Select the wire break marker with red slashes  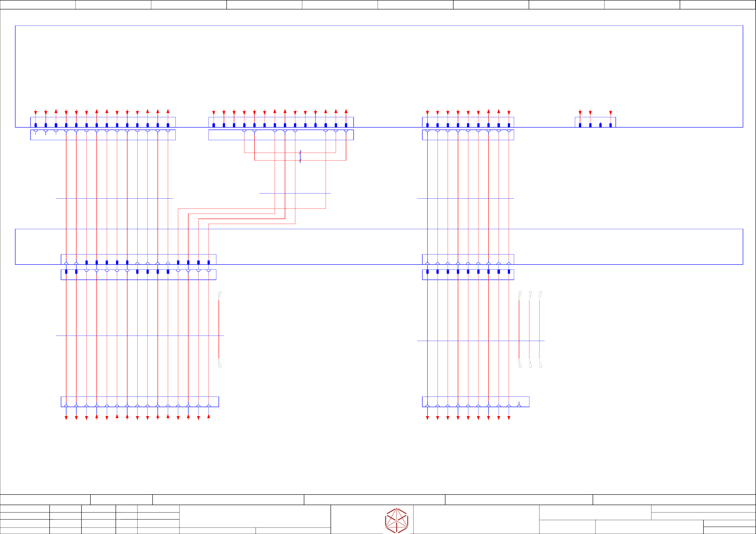pyautogui.click(x=300, y=157)
